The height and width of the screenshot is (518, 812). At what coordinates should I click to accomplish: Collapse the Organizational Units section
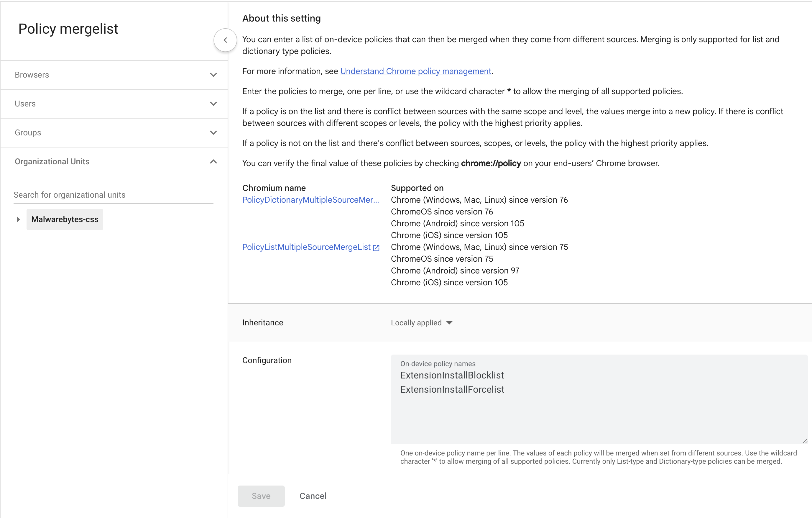[x=114, y=162]
